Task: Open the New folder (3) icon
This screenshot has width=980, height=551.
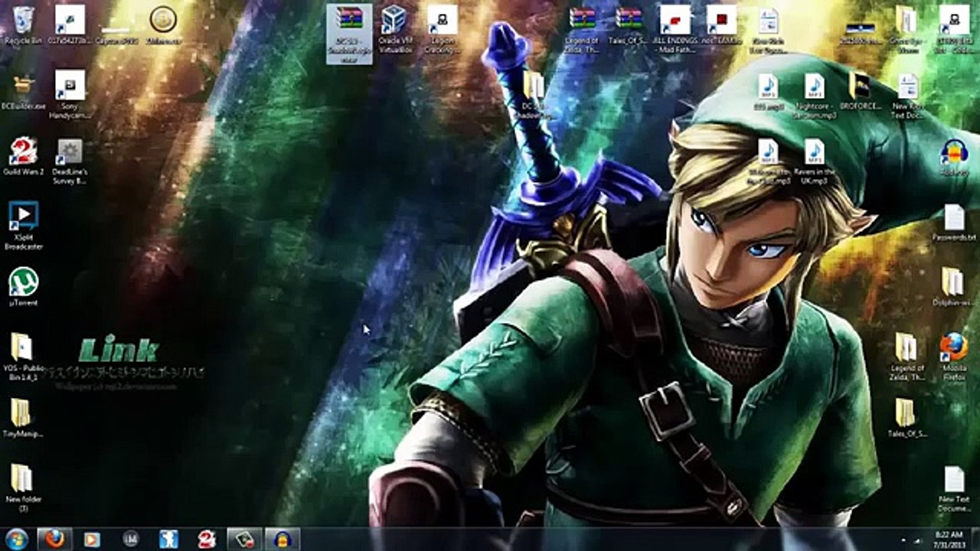Action: point(23,488)
